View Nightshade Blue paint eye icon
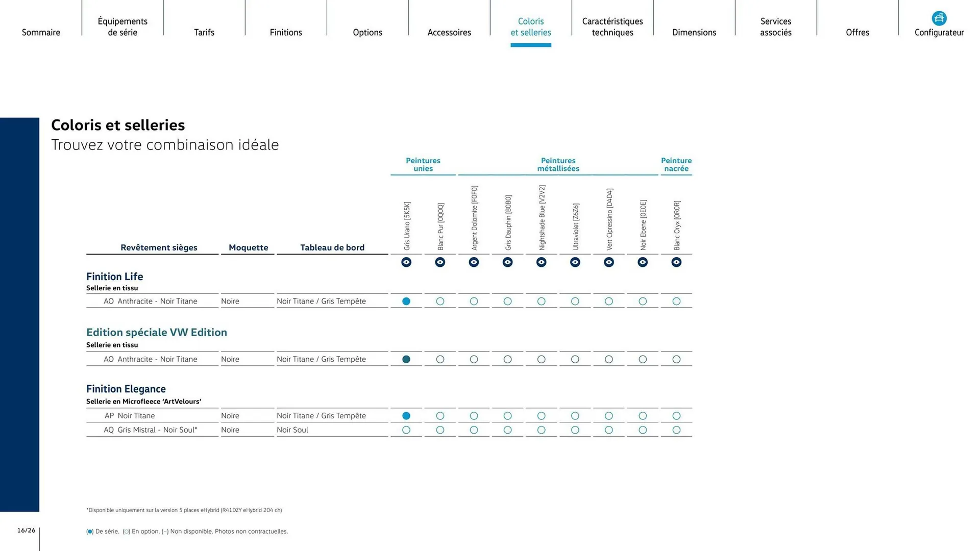This screenshot has height=551, width=980. (542, 262)
